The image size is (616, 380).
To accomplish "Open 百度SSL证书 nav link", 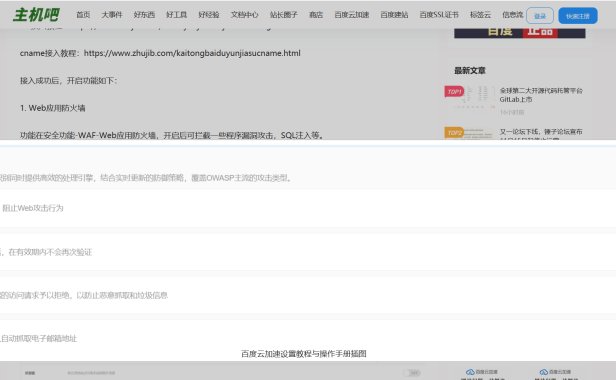I will tap(439, 15).
